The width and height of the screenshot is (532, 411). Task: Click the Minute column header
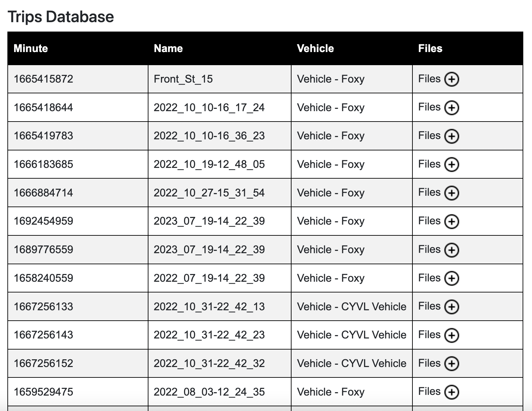(x=31, y=48)
